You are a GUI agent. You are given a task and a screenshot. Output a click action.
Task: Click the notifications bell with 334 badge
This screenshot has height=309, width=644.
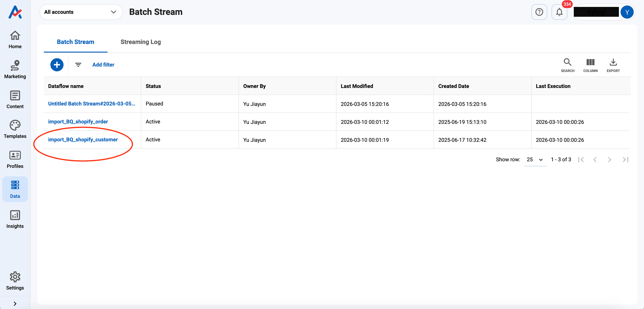[559, 12]
